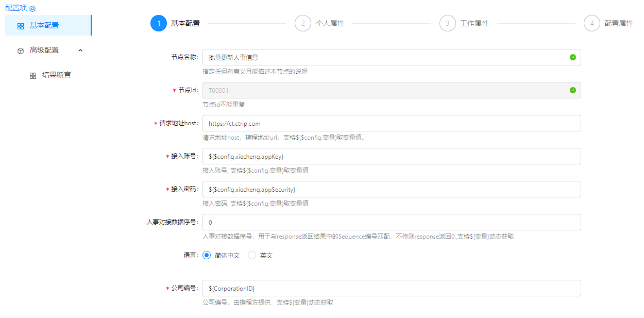Image resolution: width=644 pixels, height=318 pixels.
Task: Open the 基本配置 sidebar menu item
Action: [44, 25]
